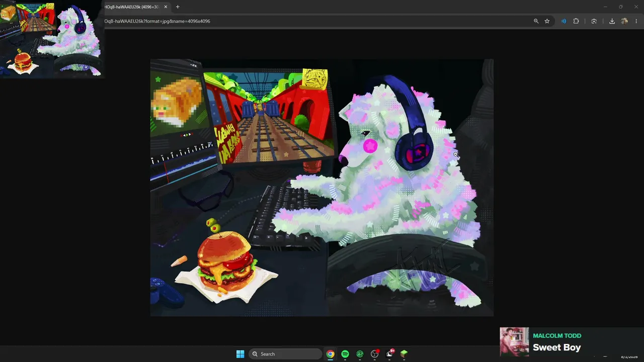The width and height of the screenshot is (644, 362).
Task: Open the Chrome profile avatar
Action: tap(624, 21)
